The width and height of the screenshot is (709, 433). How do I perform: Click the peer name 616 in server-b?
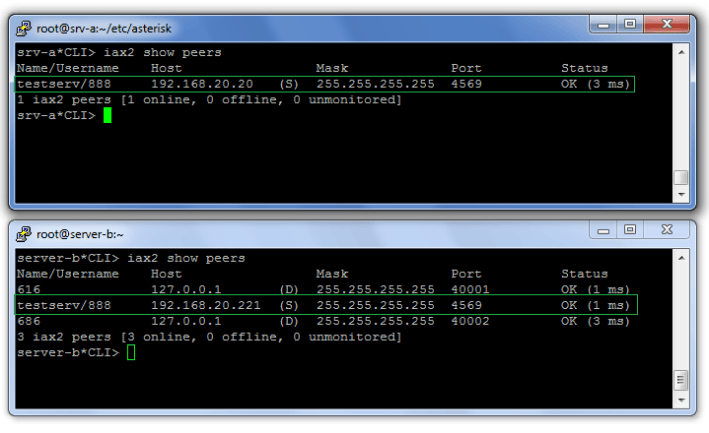(x=28, y=290)
